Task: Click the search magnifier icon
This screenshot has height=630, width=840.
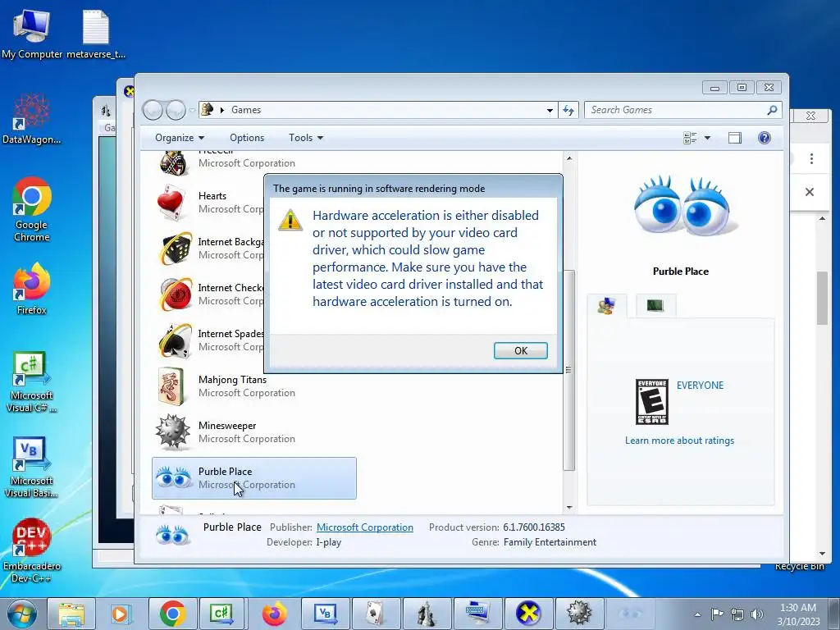Action: 772,110
